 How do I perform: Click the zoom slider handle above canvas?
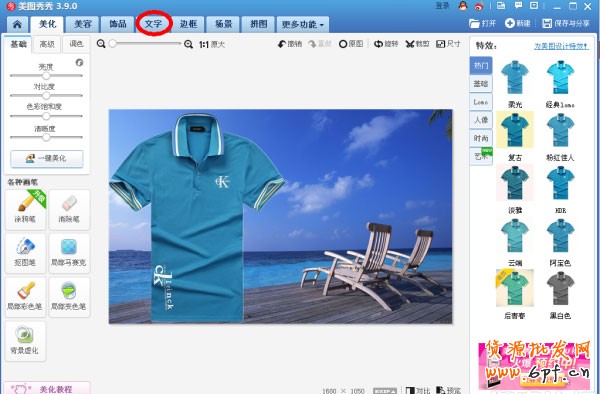tap(112, 44)
